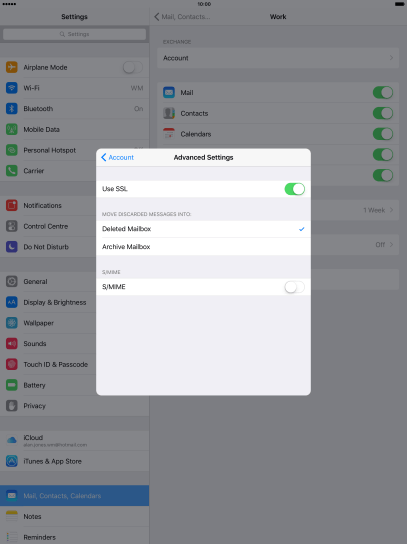Screen dimensions: 407x544
Task: Expand the Account row chevron
Action: [x=391, y=58]
